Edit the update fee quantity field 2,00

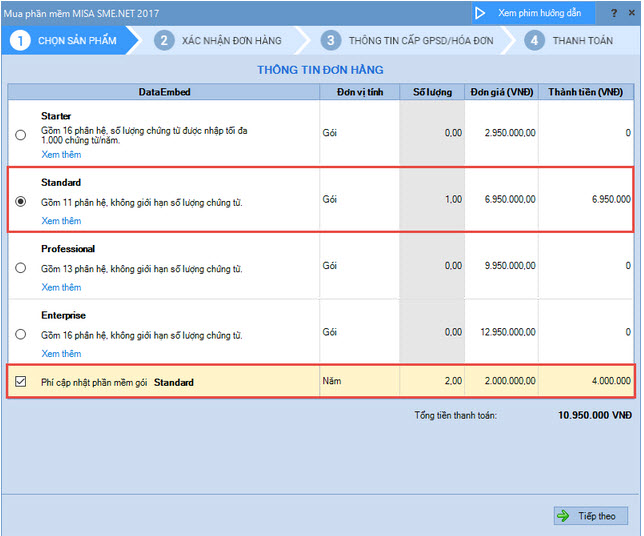point(432,381)
